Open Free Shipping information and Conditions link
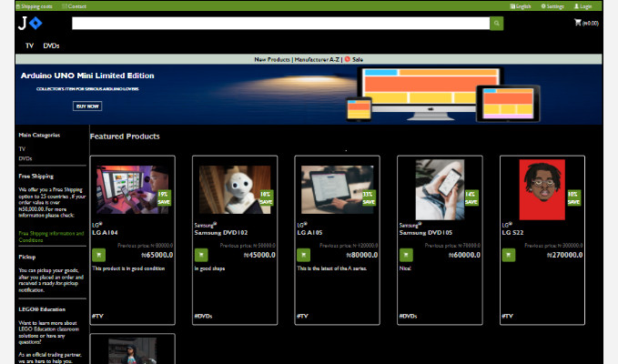618x364 pixels. tap(51, 237)
